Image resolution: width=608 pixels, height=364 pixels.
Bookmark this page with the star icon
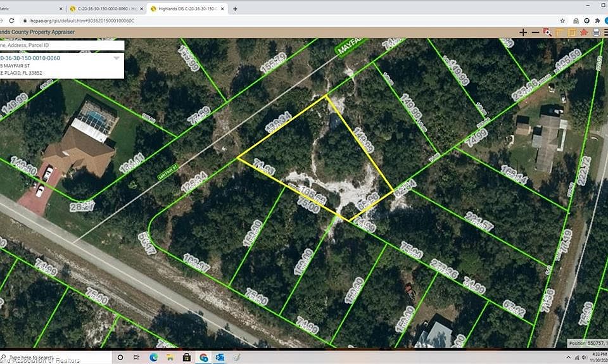click(562, 20)
